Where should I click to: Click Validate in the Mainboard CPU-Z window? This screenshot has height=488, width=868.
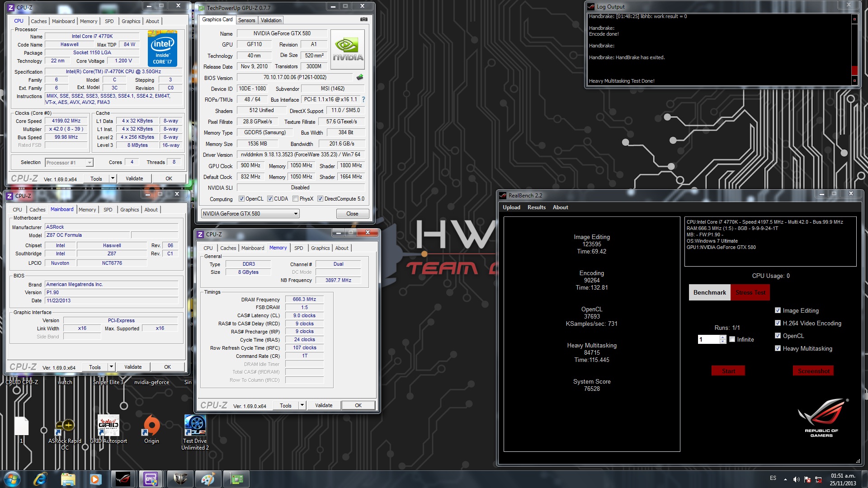pyautogui.click(x=133, y=367)
